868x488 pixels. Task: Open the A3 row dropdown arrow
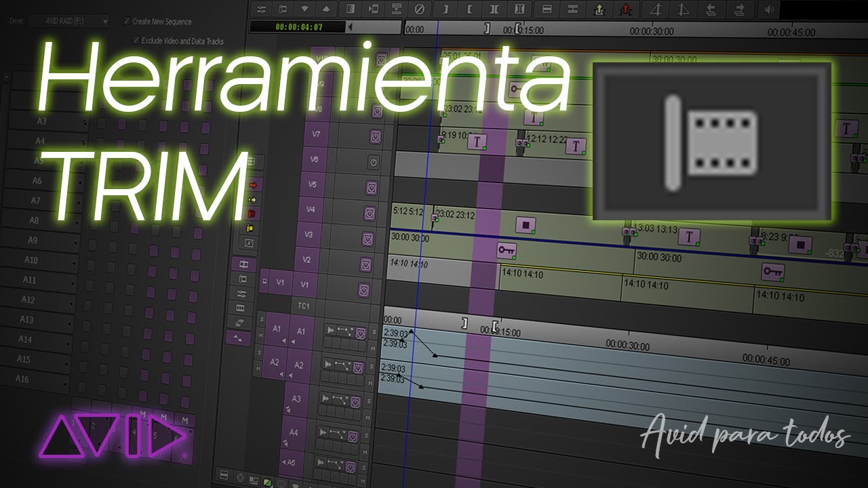point(84,123)
